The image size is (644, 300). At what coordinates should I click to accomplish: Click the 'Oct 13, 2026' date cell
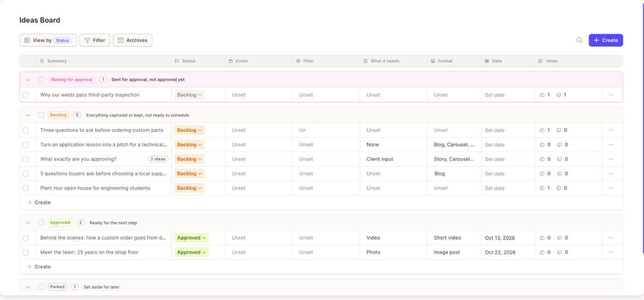coord(500,238)
